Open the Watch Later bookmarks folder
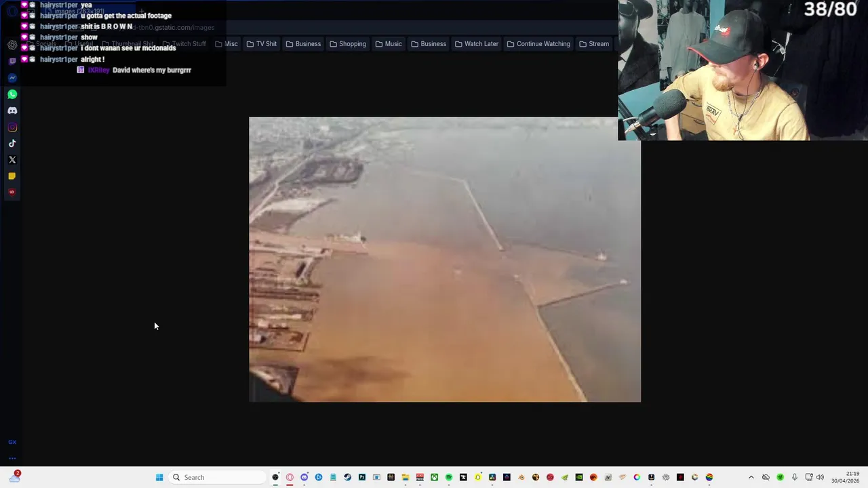Screen dimensions: 868x488 (477, 44)
